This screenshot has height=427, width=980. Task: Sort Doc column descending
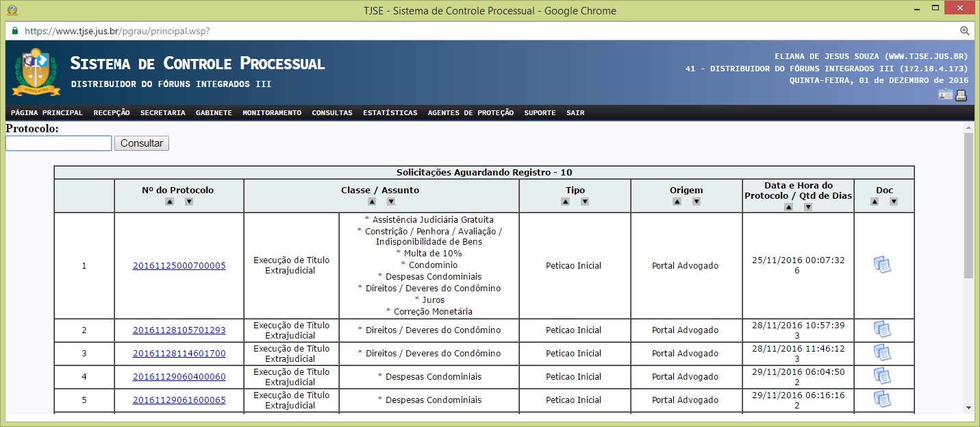pyautogui.click(x=893, y=202)
